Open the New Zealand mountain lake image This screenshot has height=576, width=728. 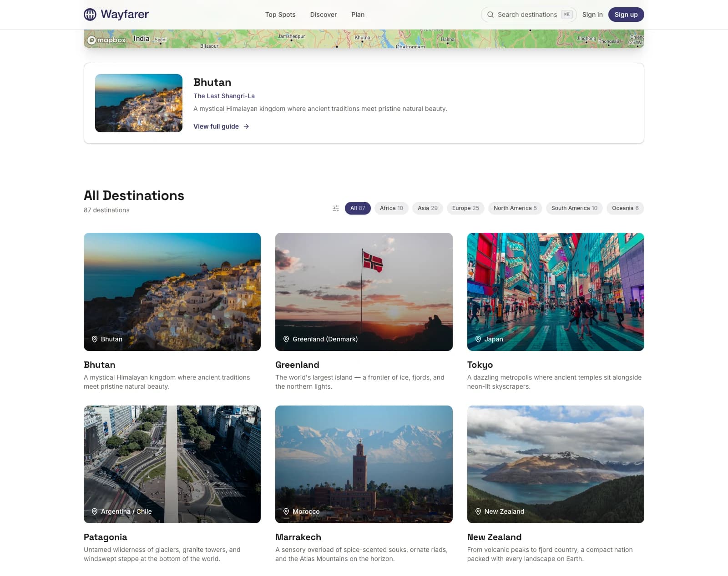click(x=556, y=464)
